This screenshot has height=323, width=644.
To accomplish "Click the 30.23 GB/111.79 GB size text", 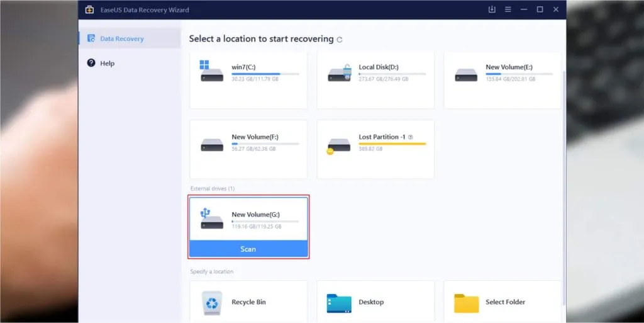I will (x=255, y=79).
